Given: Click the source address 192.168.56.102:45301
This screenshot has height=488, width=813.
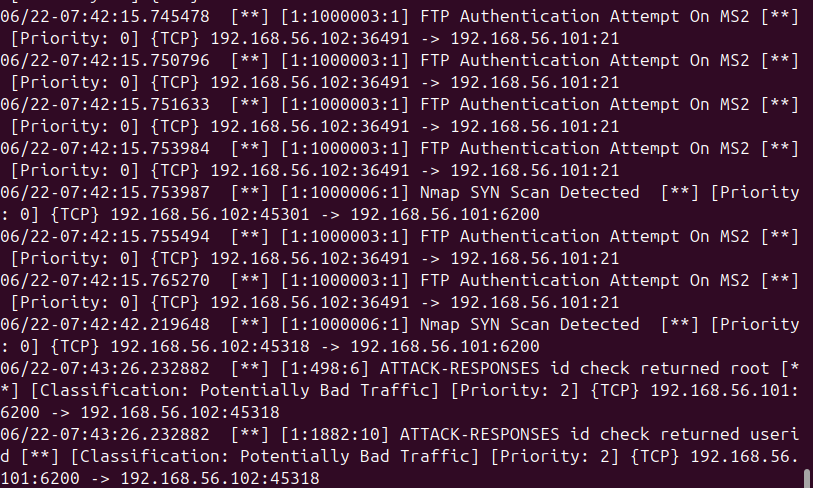Looking at the screenshot, I should tap(210, 215).
